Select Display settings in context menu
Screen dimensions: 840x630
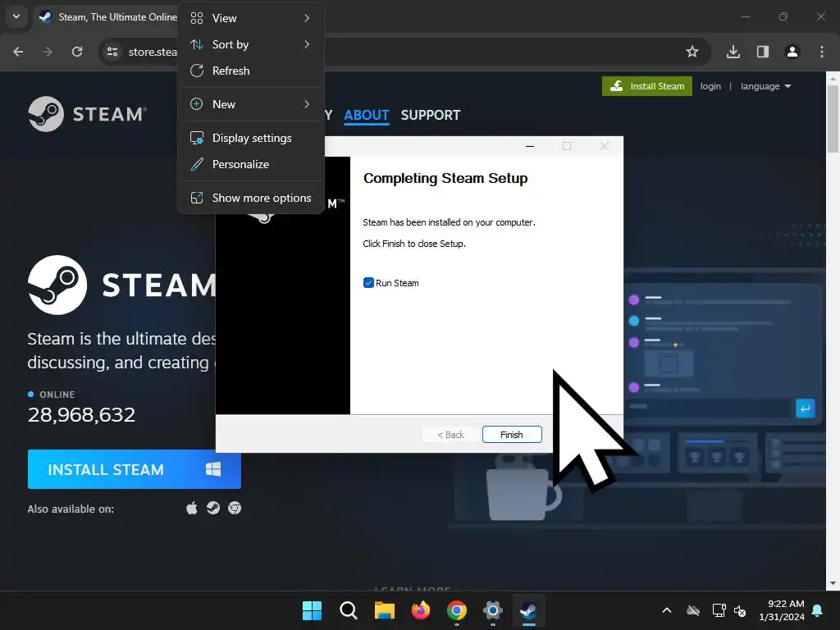pyautogui.click(x=251, y=138)
